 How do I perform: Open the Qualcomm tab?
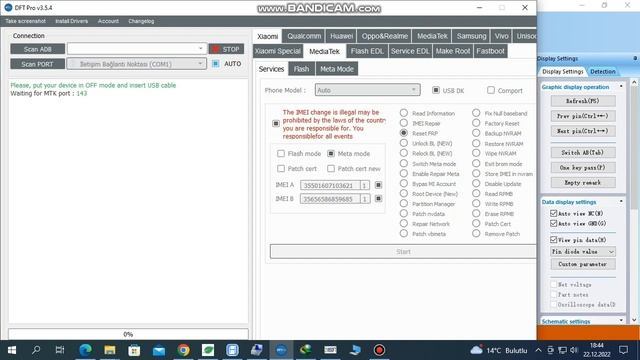pos(304,36)
